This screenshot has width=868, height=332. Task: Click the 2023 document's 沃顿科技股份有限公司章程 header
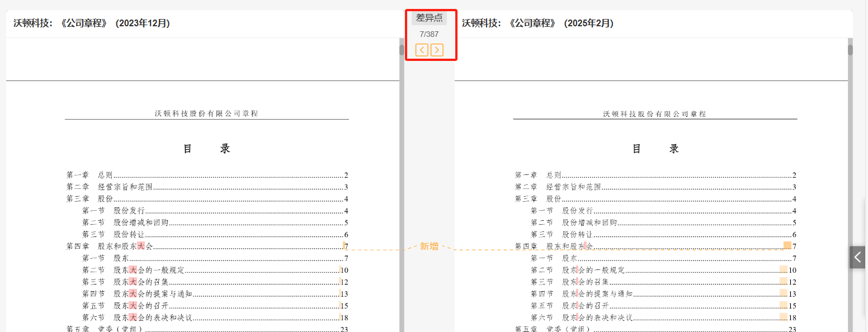206,113
